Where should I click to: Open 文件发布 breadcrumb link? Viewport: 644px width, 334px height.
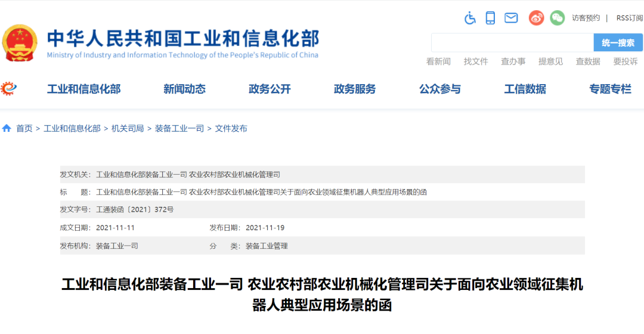[x=231, y=129]
